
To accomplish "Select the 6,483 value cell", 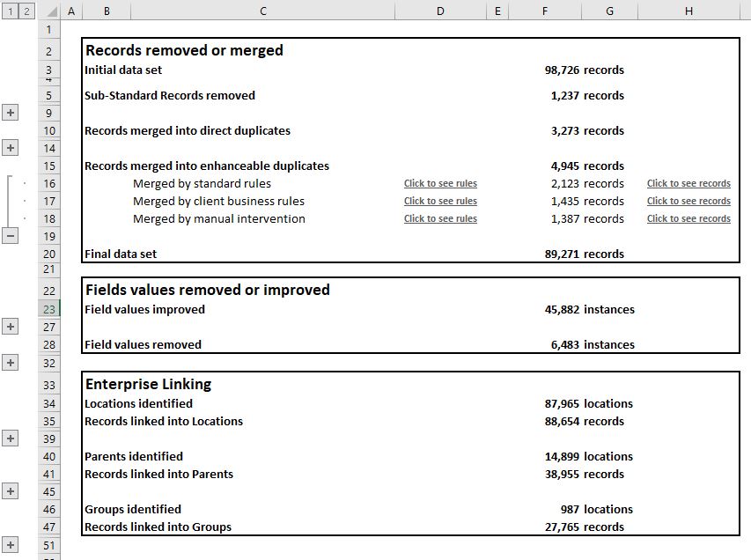I will coord(545,344).
